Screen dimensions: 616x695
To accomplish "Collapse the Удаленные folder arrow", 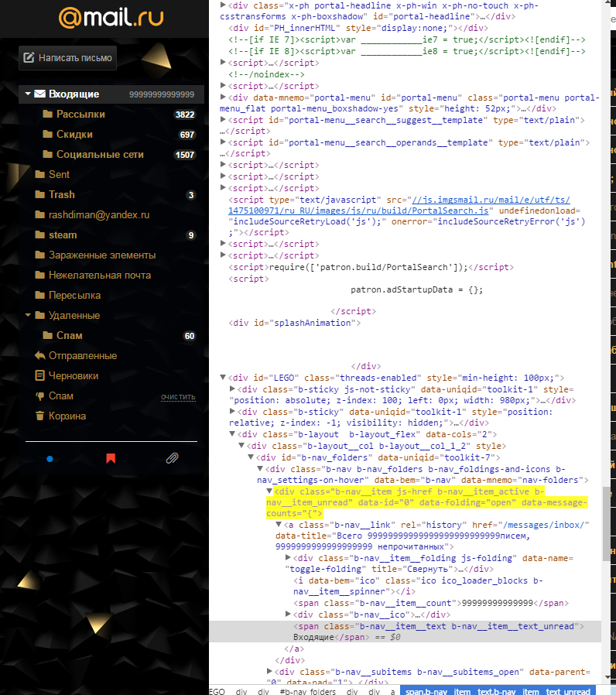I will pyautogui.click(x=28, y=315).
